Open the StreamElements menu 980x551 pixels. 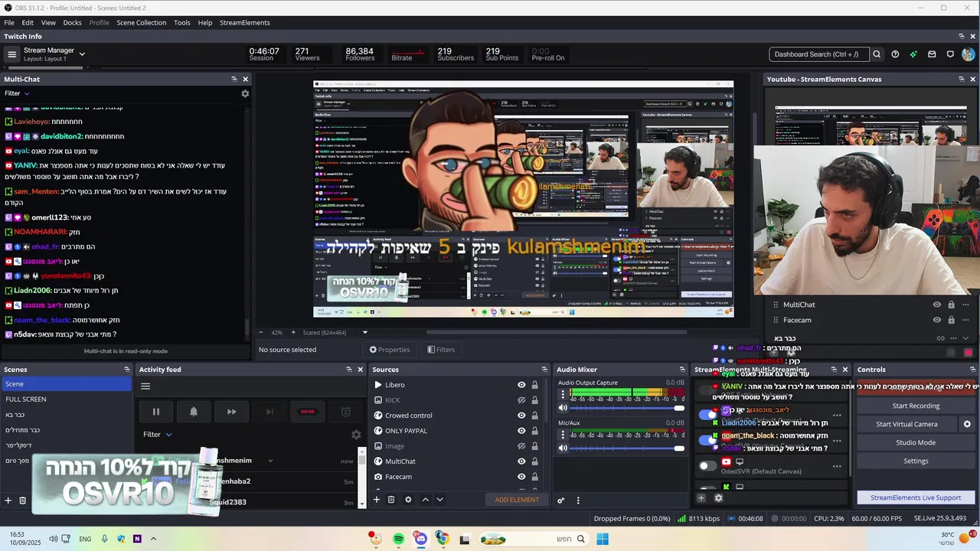[x=245, y=23]
